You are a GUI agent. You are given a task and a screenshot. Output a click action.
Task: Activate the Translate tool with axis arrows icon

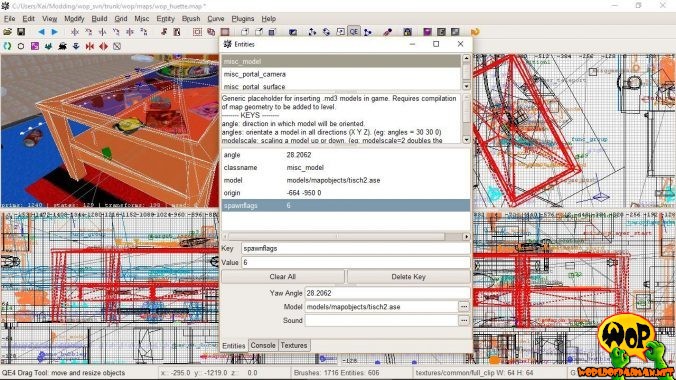coord(313,32)
